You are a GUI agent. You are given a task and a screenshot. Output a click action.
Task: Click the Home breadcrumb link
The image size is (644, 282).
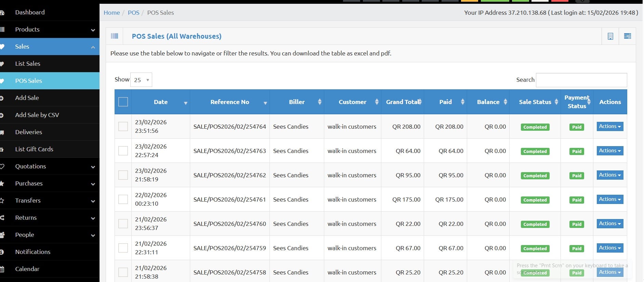pyautogui.click(x=112, y=13)
